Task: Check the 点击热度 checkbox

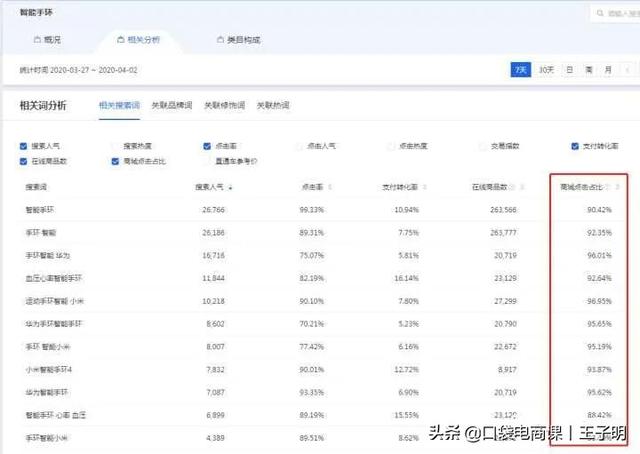Action: click(391, 146)
